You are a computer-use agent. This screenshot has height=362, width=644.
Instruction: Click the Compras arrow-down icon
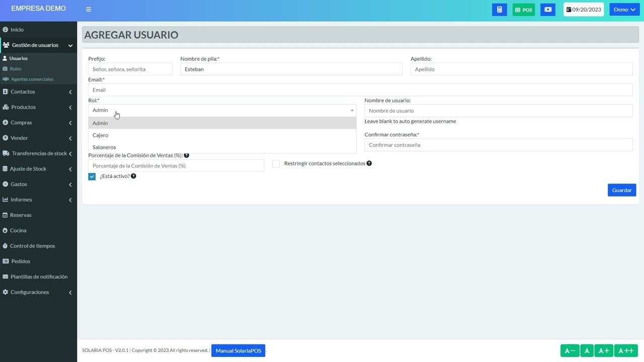(6, 123)
